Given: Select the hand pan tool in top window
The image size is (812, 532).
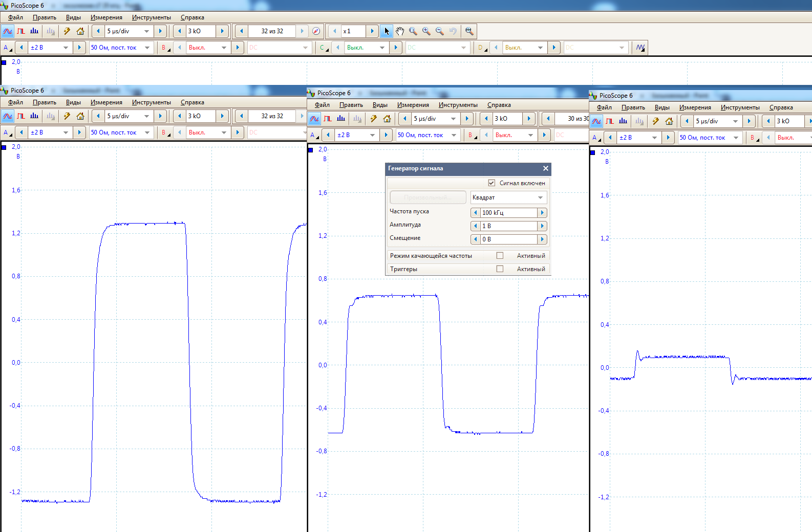Looking at the screenshot, I should (400, 31).
